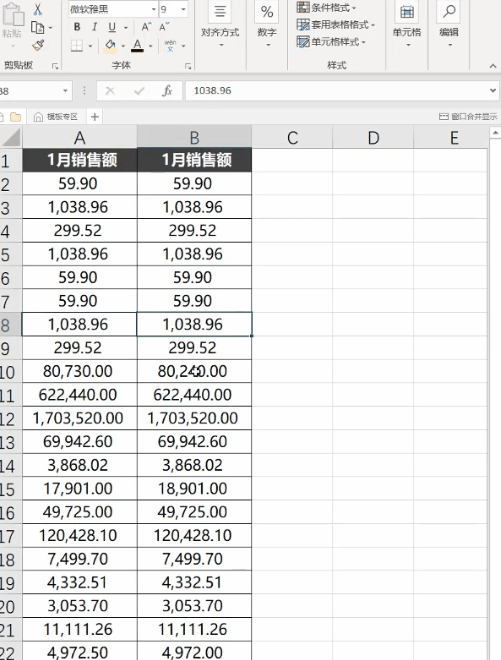501x660 pixels.
Task: Click the Paste clipboard icon
Action: pos(13,15)
